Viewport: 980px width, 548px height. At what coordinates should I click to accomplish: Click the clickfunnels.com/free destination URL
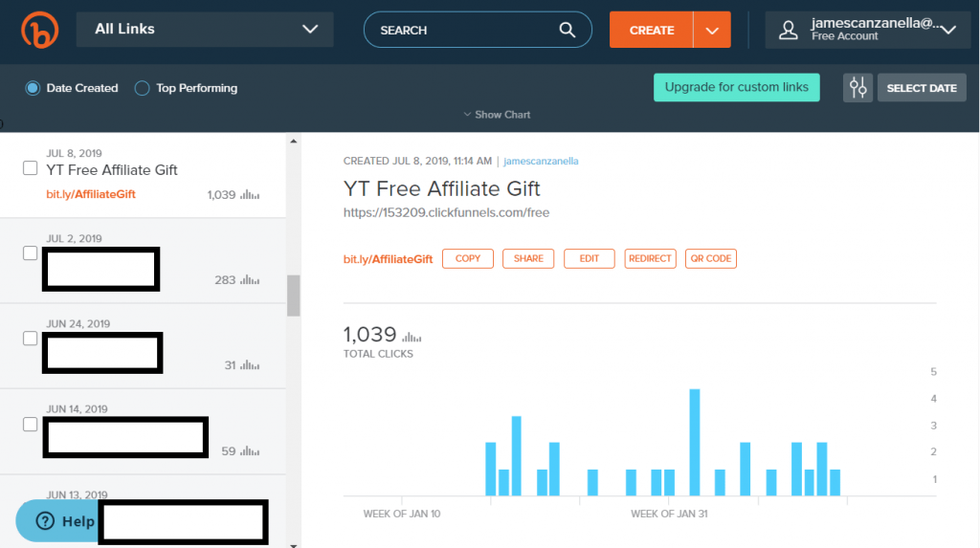click(x=446, y=212)
